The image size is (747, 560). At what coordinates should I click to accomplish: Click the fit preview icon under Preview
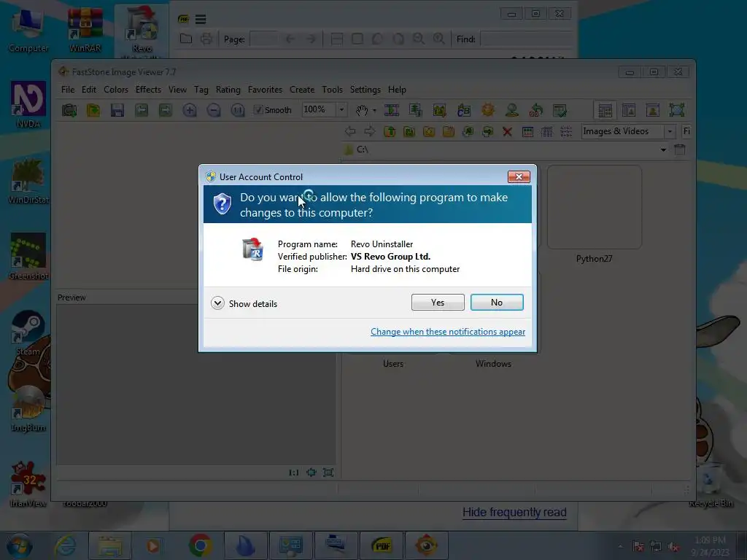coord(311,472)
